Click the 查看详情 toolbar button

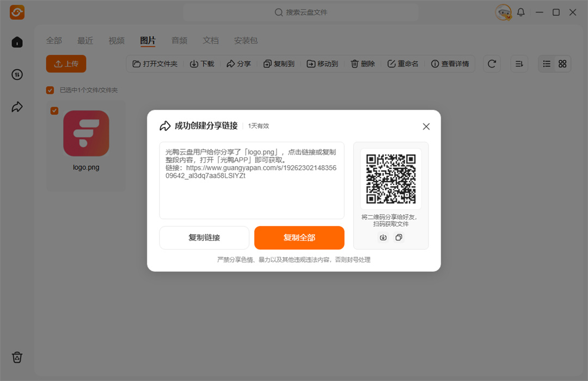point(450,64)
